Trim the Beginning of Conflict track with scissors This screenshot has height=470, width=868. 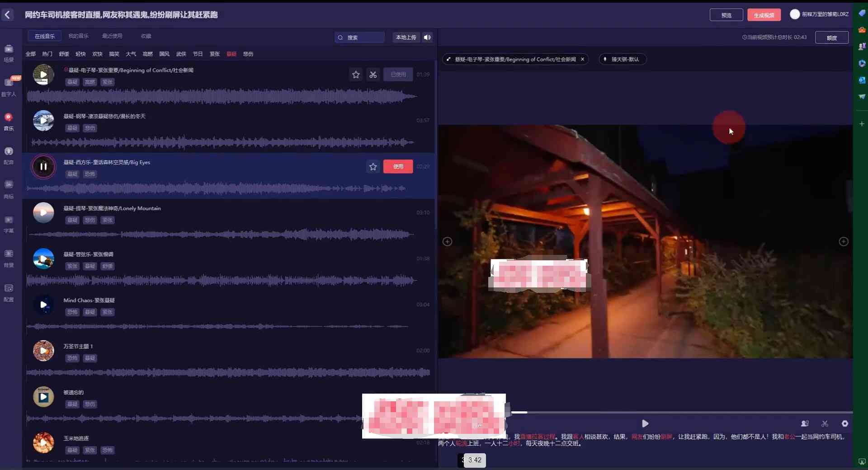[x=373, y=75]
